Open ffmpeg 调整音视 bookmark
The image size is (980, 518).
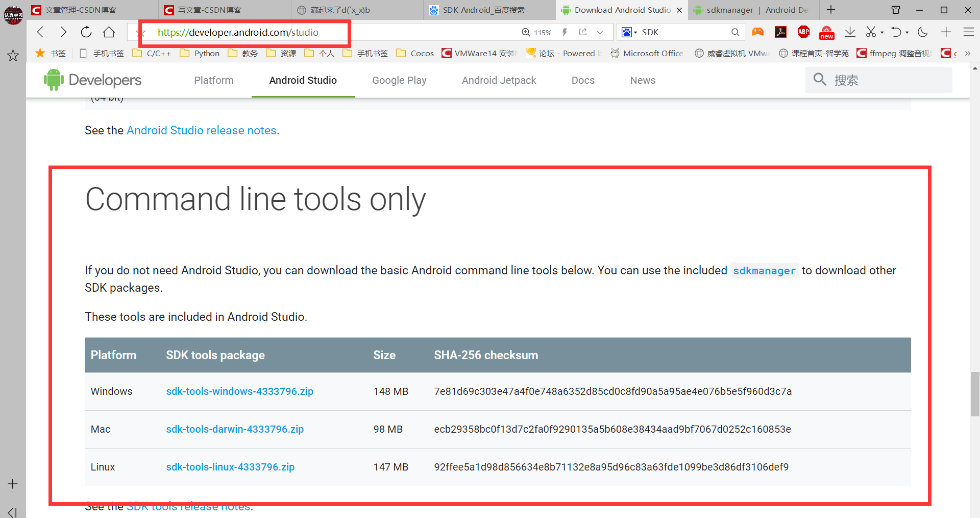pyautogui.click(x=895, y=53)
